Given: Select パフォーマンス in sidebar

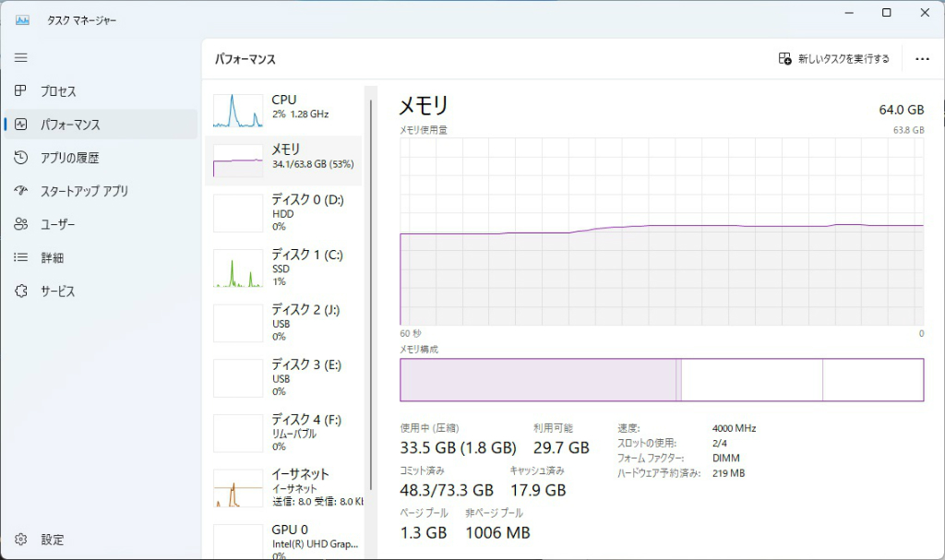Looking at the screenshot, I should [101, 125].
